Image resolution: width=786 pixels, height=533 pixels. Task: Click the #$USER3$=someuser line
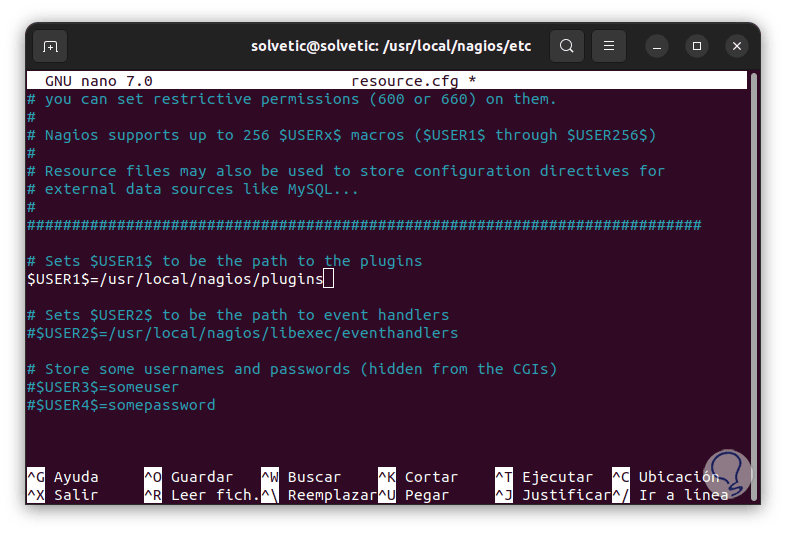point(103,387)
